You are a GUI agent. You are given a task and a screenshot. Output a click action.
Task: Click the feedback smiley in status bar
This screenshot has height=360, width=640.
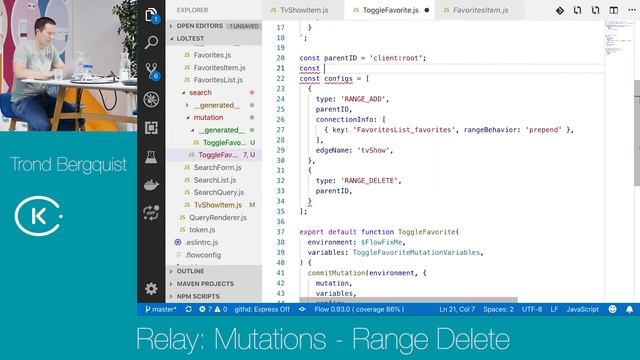point(612,309)
